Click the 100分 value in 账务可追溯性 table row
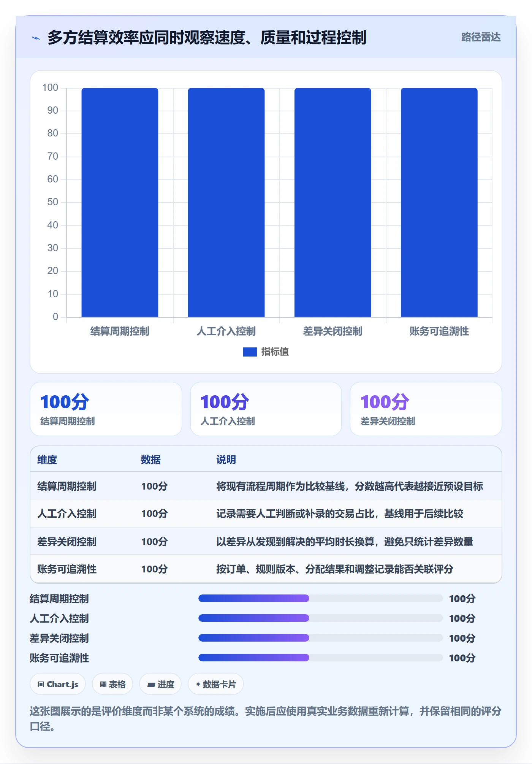 [154, 569]
